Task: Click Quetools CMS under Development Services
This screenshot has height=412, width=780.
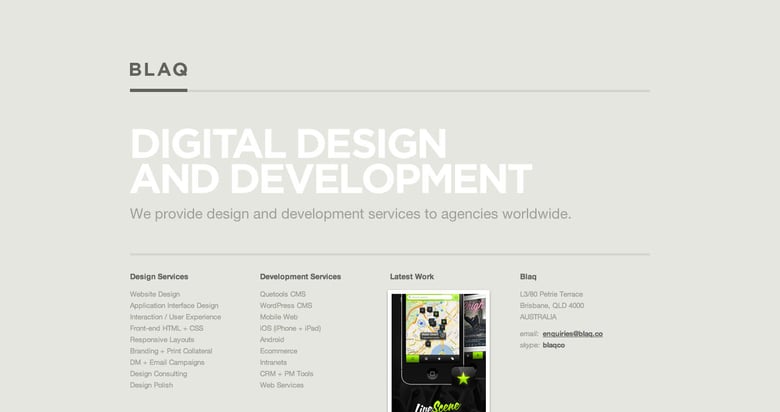Action: [x=283, y=294]
